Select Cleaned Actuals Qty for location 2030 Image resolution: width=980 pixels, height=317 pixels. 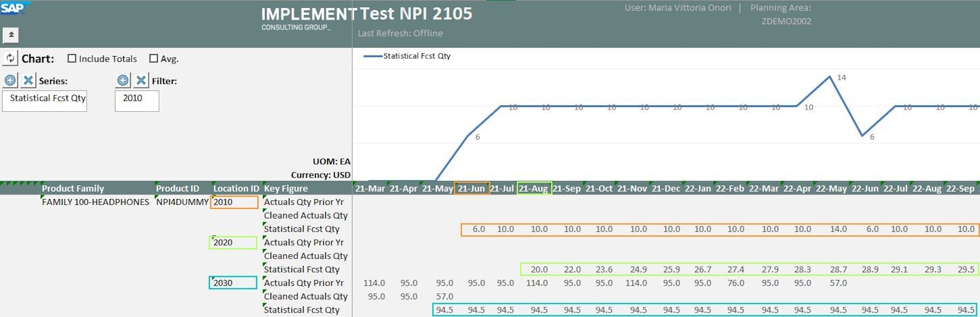pos(305,296)
